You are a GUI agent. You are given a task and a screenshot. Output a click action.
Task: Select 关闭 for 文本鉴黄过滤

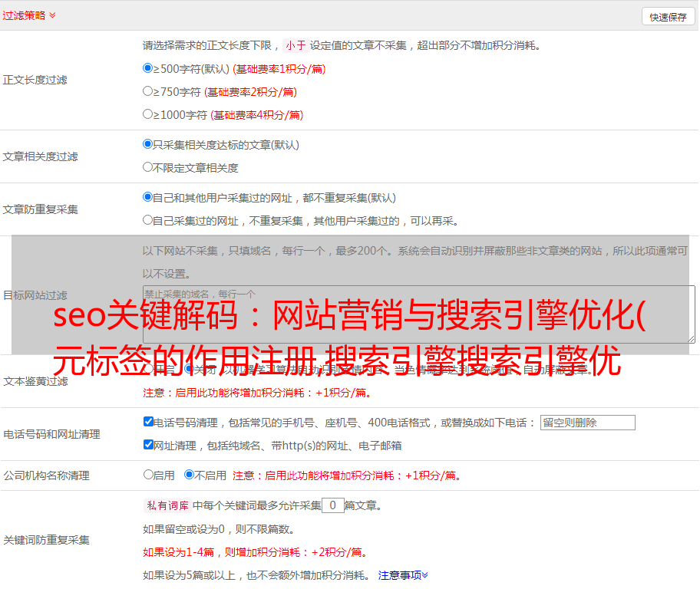point(190,369)
